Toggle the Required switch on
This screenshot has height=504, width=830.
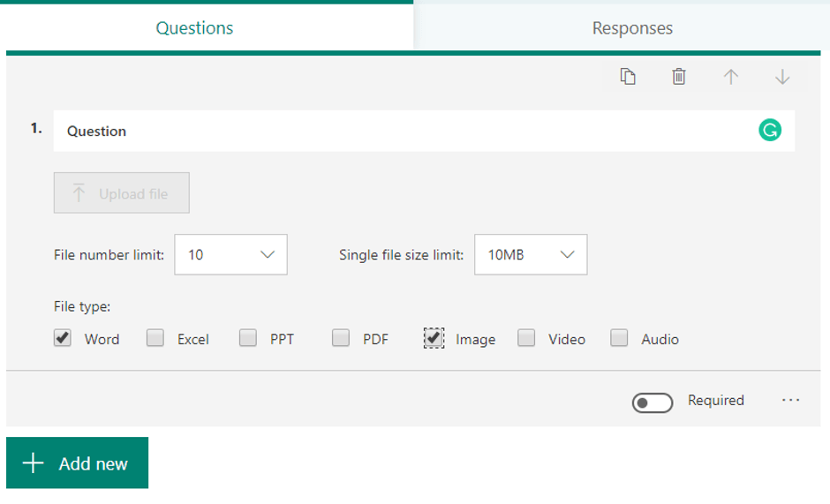[x=653, y=402]
